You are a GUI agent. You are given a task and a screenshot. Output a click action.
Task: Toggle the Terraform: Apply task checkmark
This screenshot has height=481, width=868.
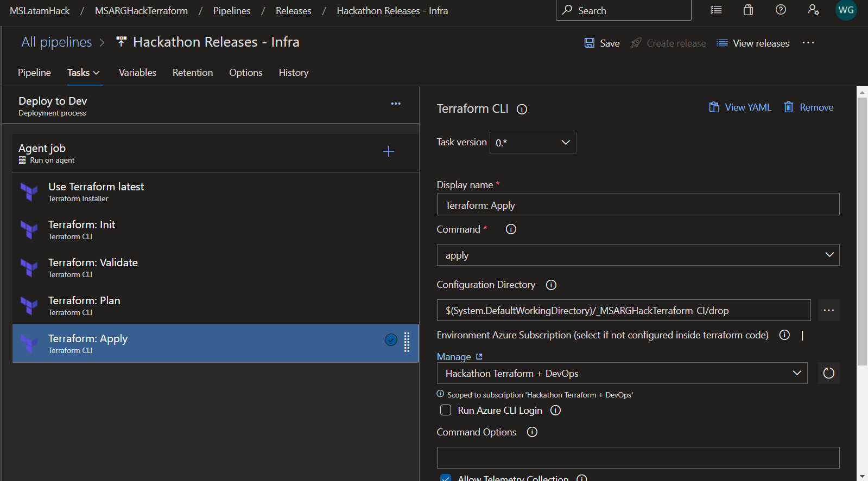391,340
